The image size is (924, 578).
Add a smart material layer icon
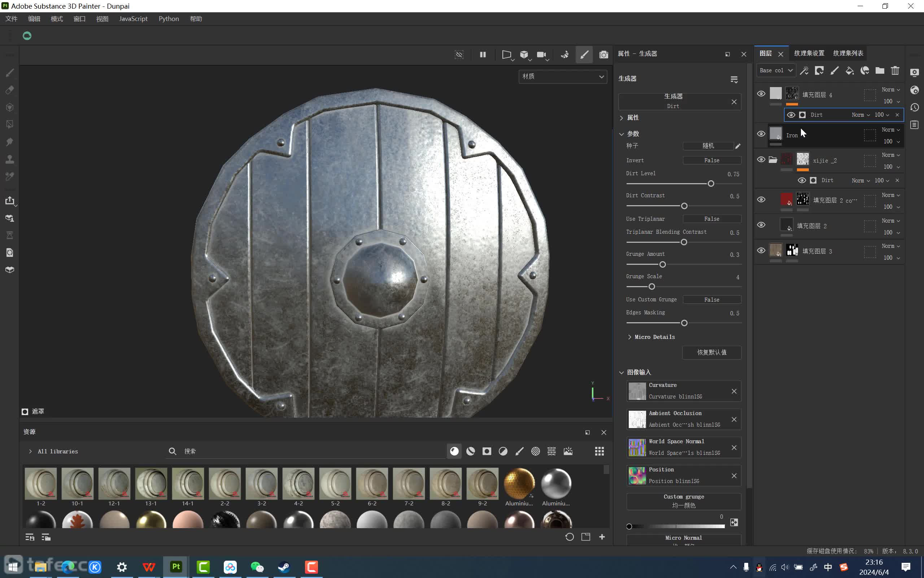(x=865, y=70)
